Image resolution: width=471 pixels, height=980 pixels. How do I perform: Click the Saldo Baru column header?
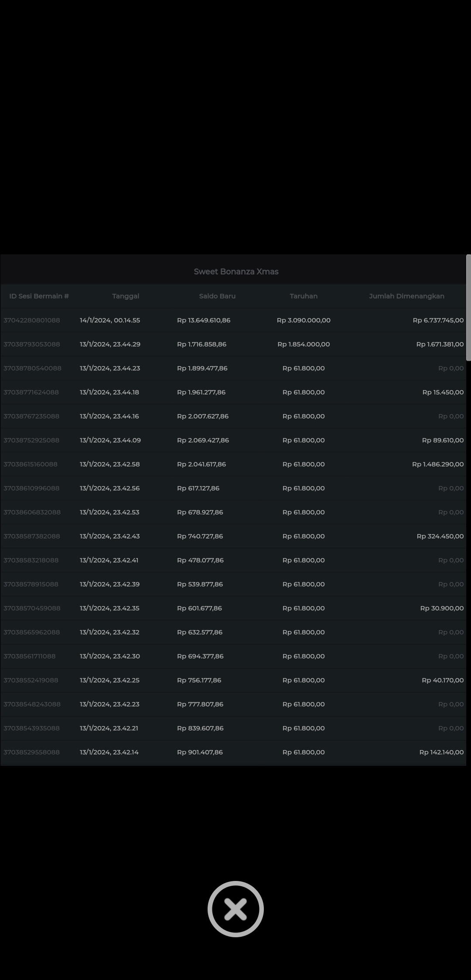217,296
